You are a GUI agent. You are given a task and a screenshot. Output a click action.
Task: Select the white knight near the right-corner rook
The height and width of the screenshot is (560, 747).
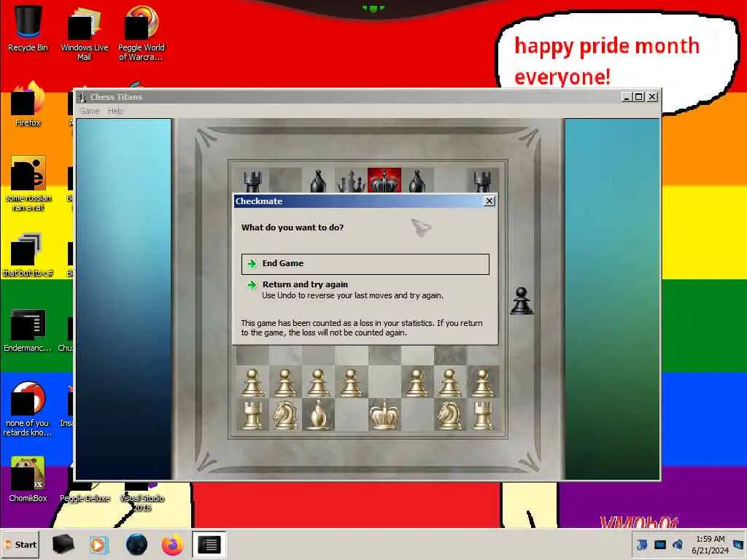point(449,415)
